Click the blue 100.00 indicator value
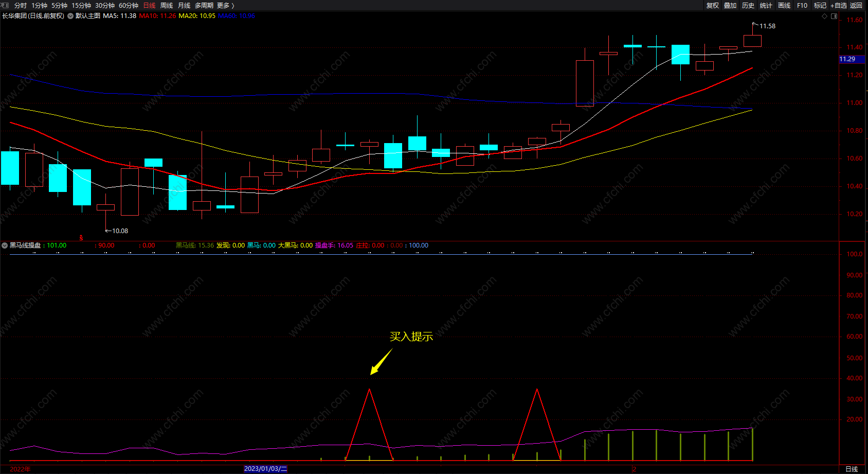The height and width of the screenshot is (474, 868). [x=419, y=245]
